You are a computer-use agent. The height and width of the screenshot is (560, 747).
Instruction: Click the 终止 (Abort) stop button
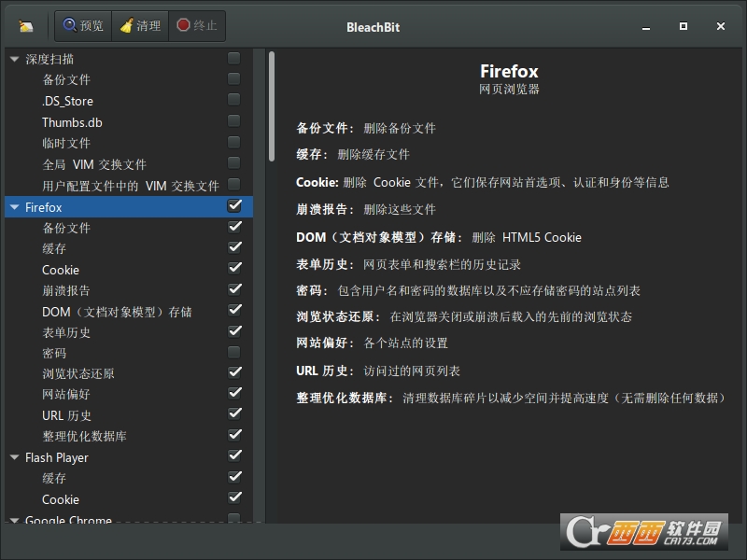point(197,26)
